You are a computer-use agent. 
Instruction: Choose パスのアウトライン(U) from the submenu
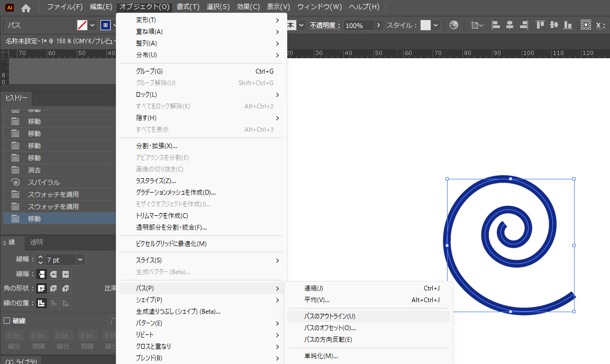pyautogui.click(x=330, y=316)
